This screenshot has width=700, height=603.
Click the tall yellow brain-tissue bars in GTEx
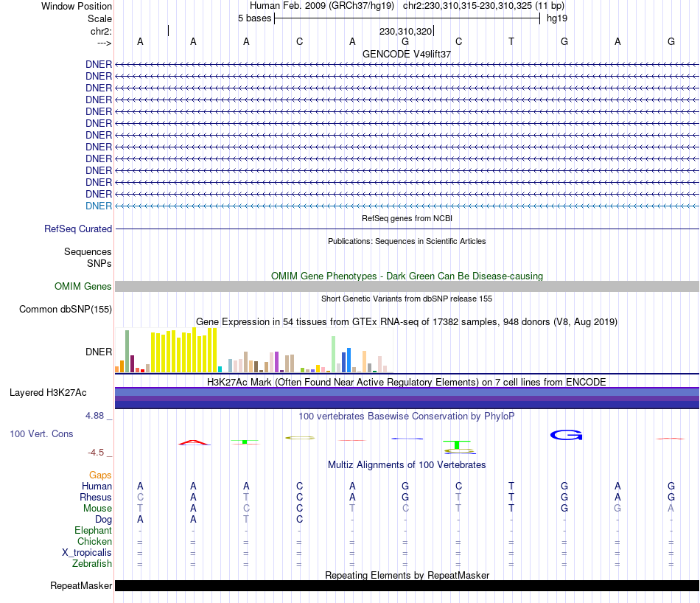[x=184, y=351]
